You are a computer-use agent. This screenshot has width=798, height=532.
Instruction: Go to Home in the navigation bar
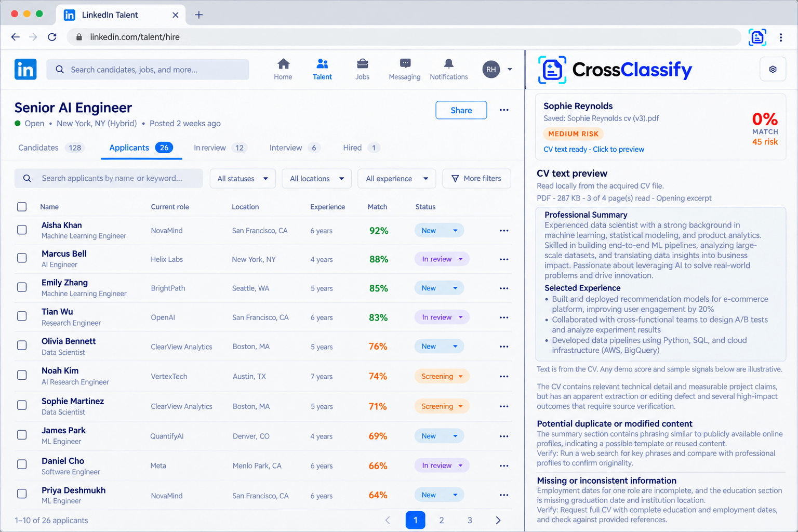coord(283,69)
